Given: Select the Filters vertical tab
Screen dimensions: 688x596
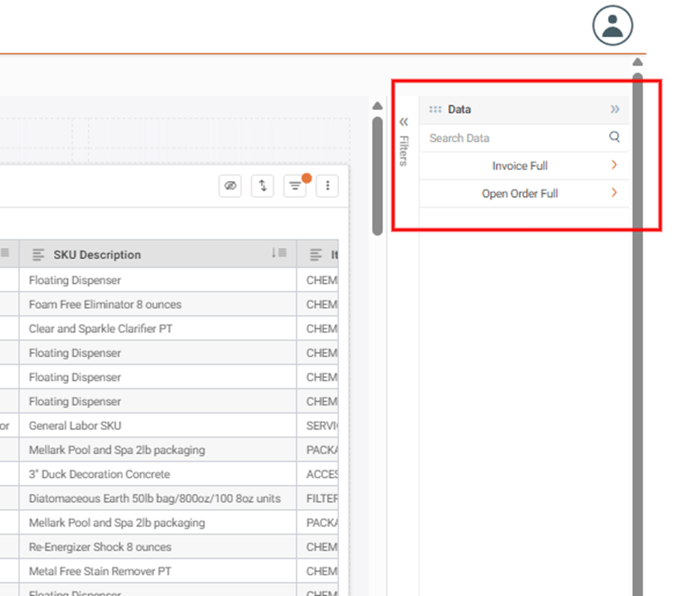Looking at the screenshot, I should [404, 150].
